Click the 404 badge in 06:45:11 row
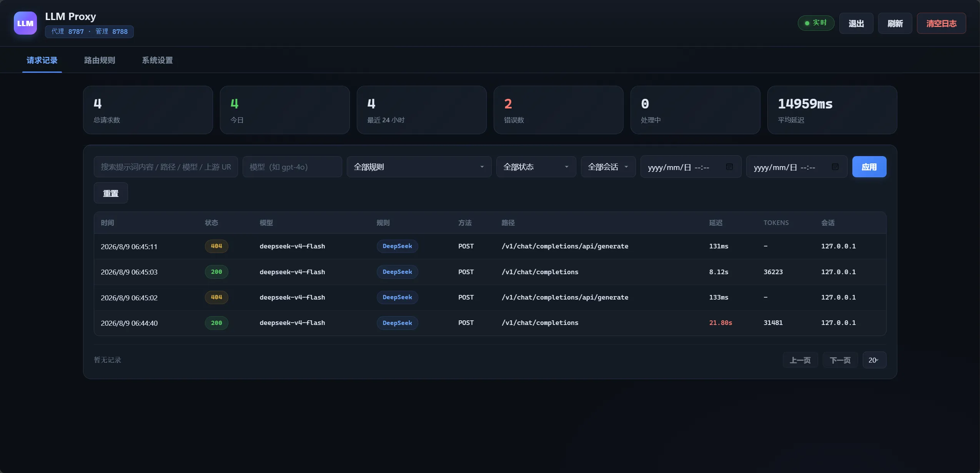The height and width of the screenshot is (473, 980). pos(216,246)
